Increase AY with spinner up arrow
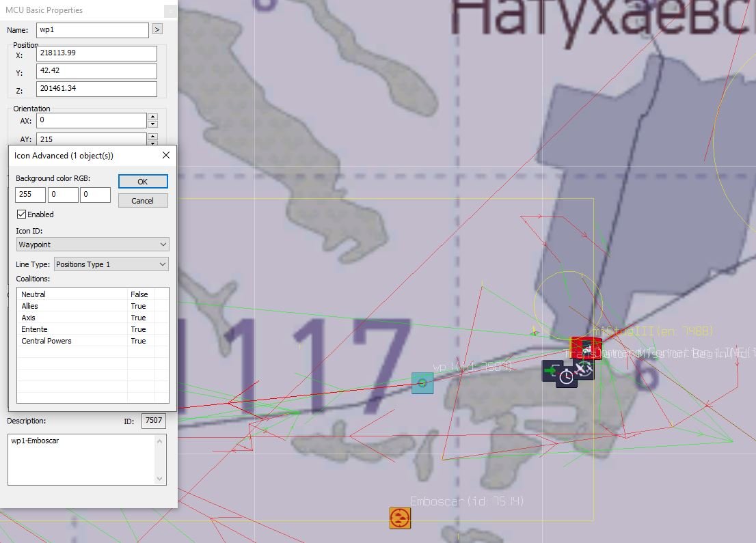Image resolution: width=756 pixels, height=543 pixels. tap(153, 137)
